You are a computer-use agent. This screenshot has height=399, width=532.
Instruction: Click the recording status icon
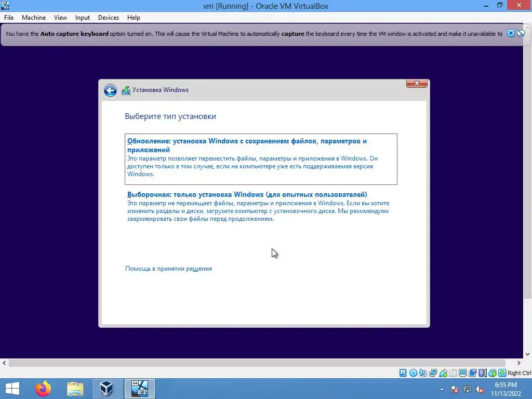pos(472,373)
